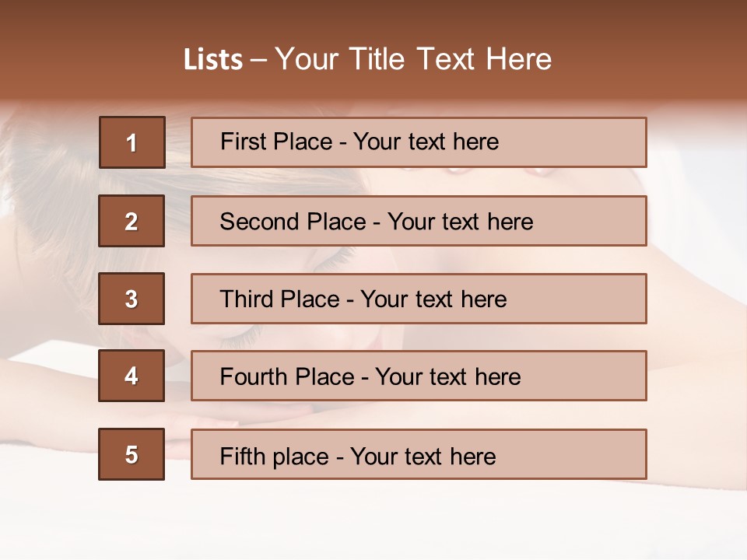Select the Fifth place text bar

pos(419,454)
